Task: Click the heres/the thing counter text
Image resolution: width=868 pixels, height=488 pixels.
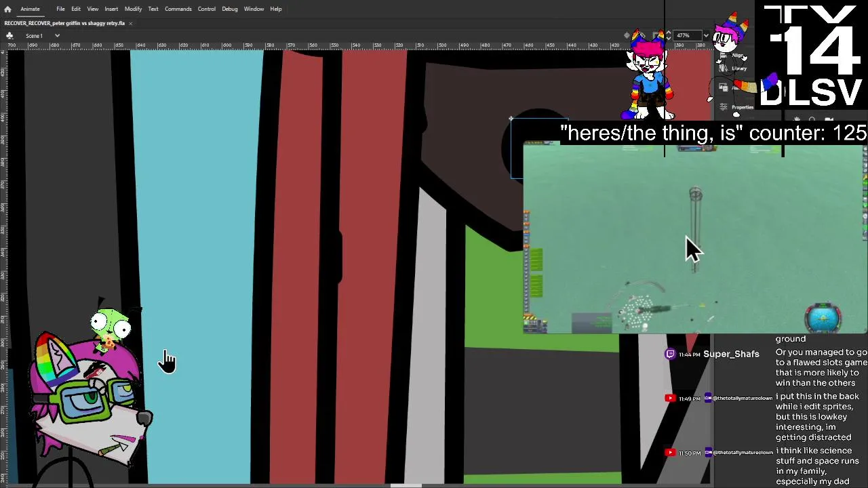Action: tap(713, 133)
